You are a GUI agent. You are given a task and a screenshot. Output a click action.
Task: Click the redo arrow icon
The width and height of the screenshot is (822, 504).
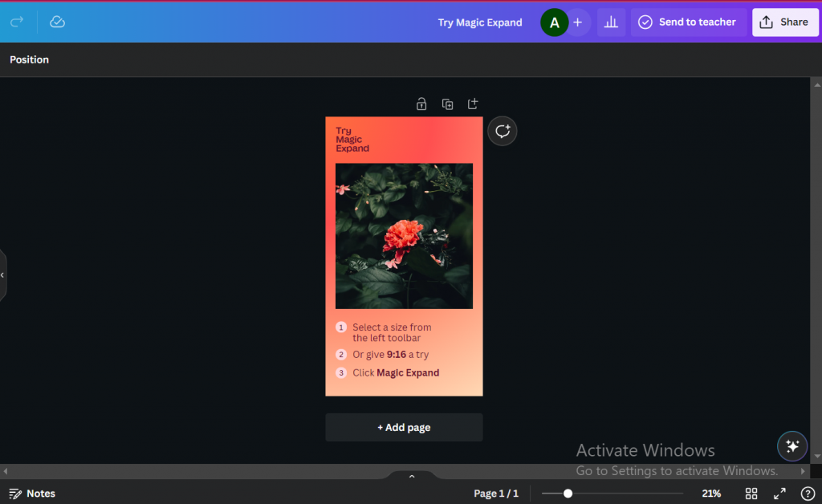(x=17, y=22)
